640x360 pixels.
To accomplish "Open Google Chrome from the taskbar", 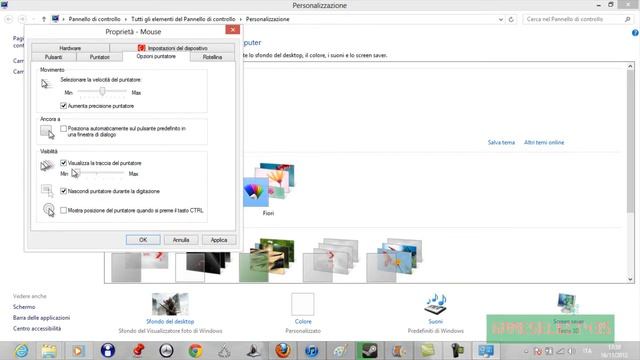I will [x=196, y=351].
